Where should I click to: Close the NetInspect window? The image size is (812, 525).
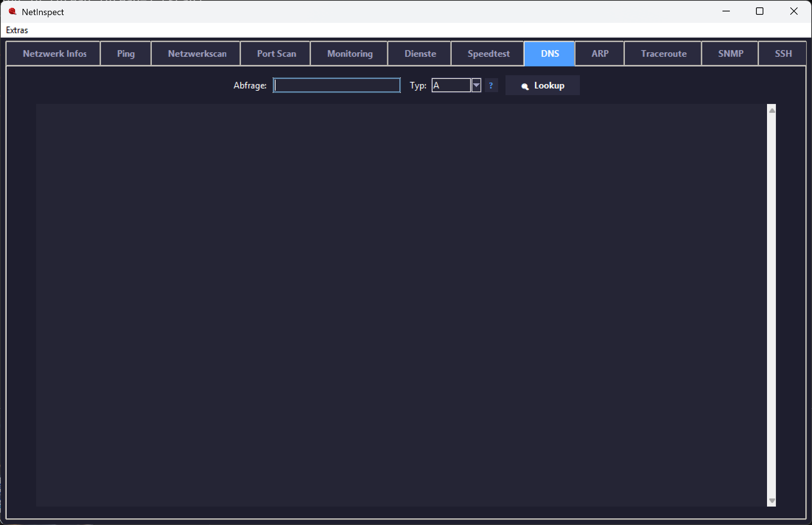coord(794,11)
